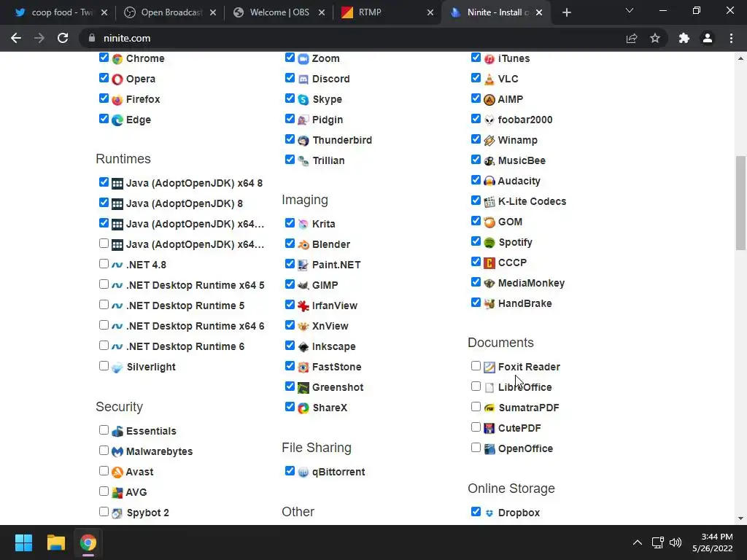
Task: Click the Malwarebytes icon
Action: pos(117,451)
